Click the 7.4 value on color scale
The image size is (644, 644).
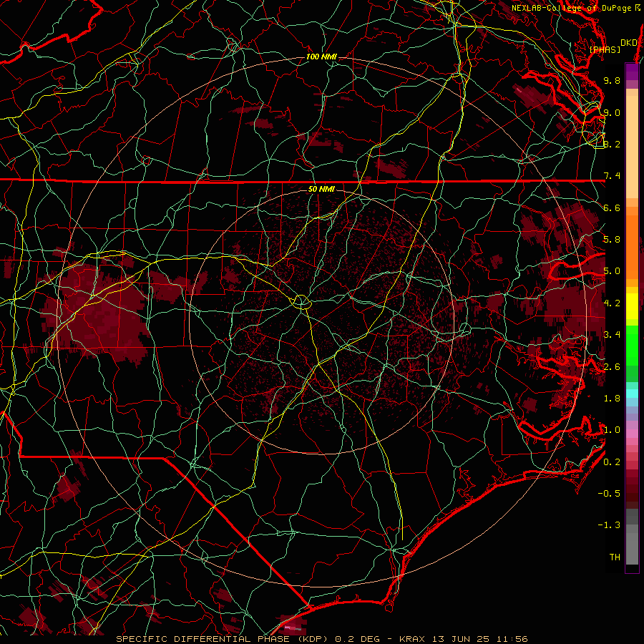612,176
